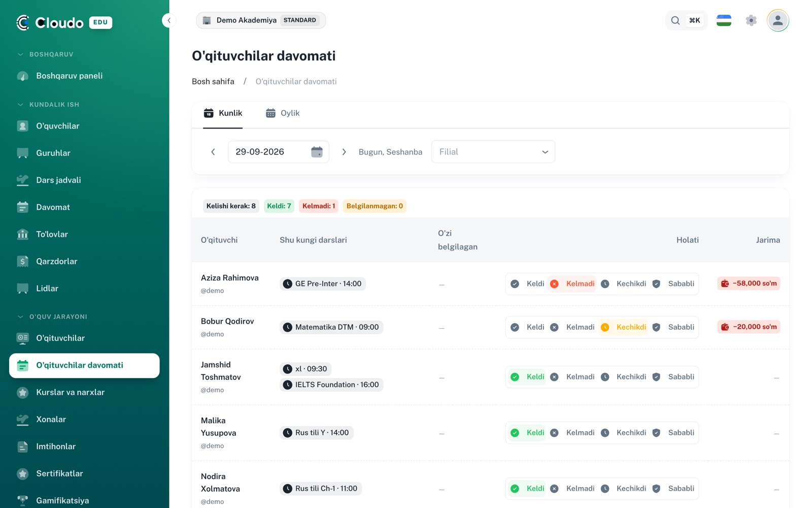The width and height of the screenshot is (812, 508).
Task: Go to next day with right chevron
Action: coord(344,152)
